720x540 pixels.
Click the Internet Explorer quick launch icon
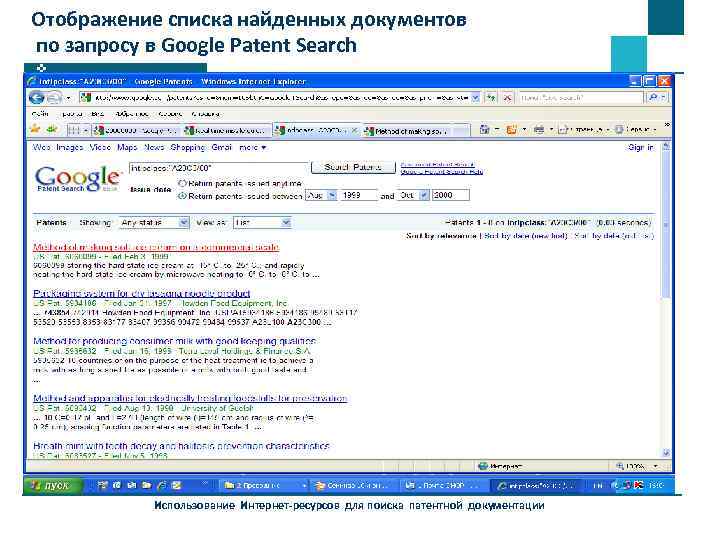162,485
